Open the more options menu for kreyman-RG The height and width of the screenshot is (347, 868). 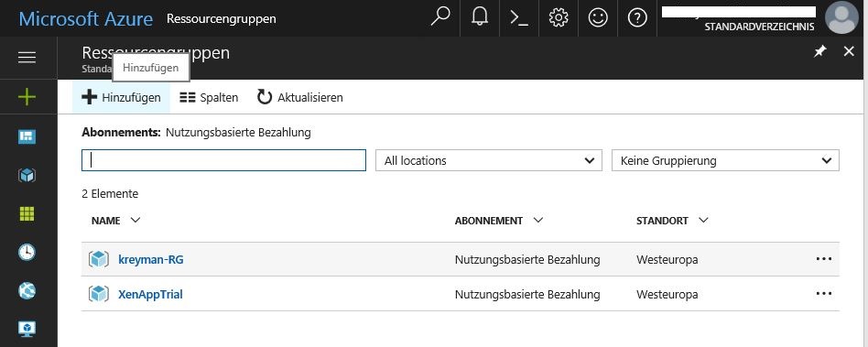pyautogui.click(x=824, y=258)
